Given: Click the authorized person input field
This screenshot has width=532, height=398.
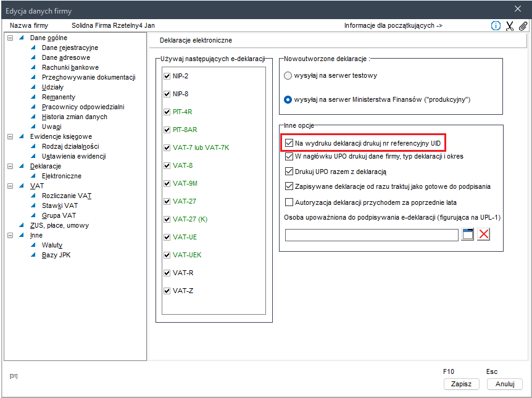Looking at the screenshot, I should point(372,235).
